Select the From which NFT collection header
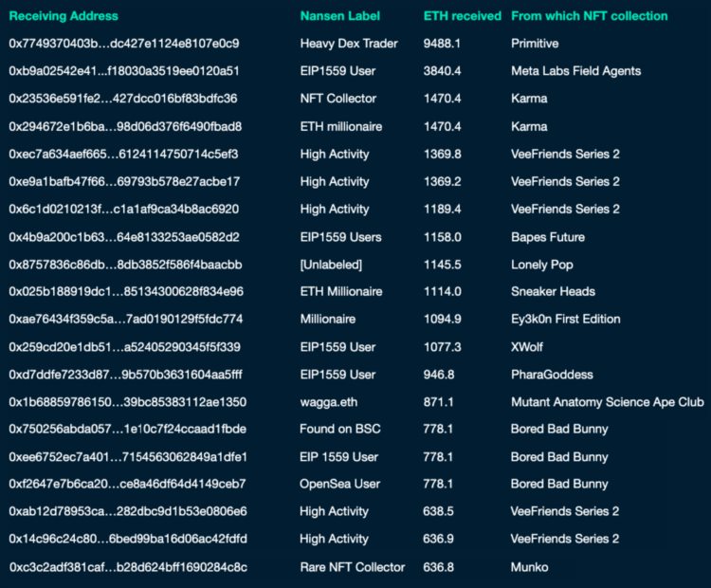 [589, 16]
